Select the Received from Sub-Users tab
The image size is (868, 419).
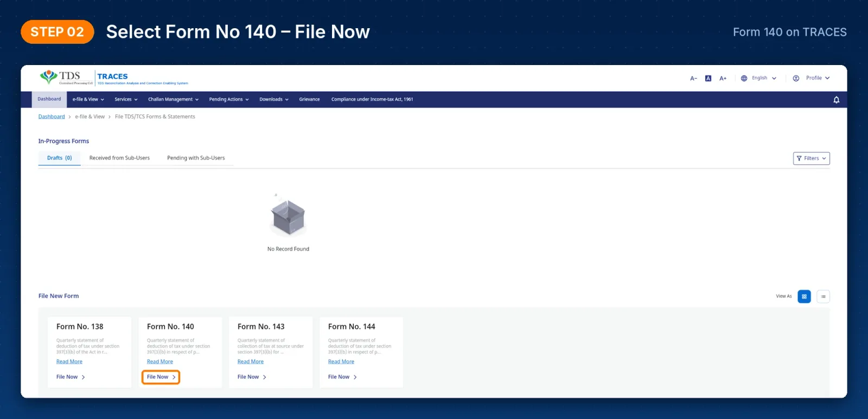pos(119,158)
